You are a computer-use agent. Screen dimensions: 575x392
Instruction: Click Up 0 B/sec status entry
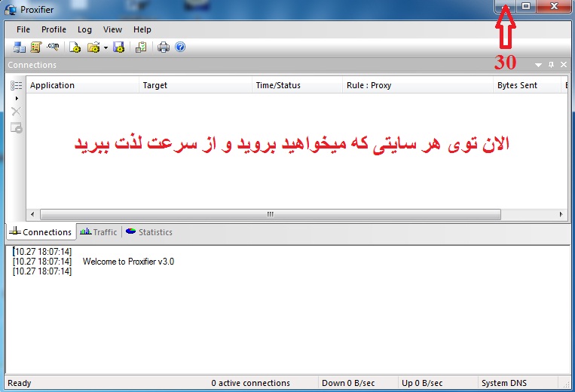pyautogui.click(x=422, y=383)
